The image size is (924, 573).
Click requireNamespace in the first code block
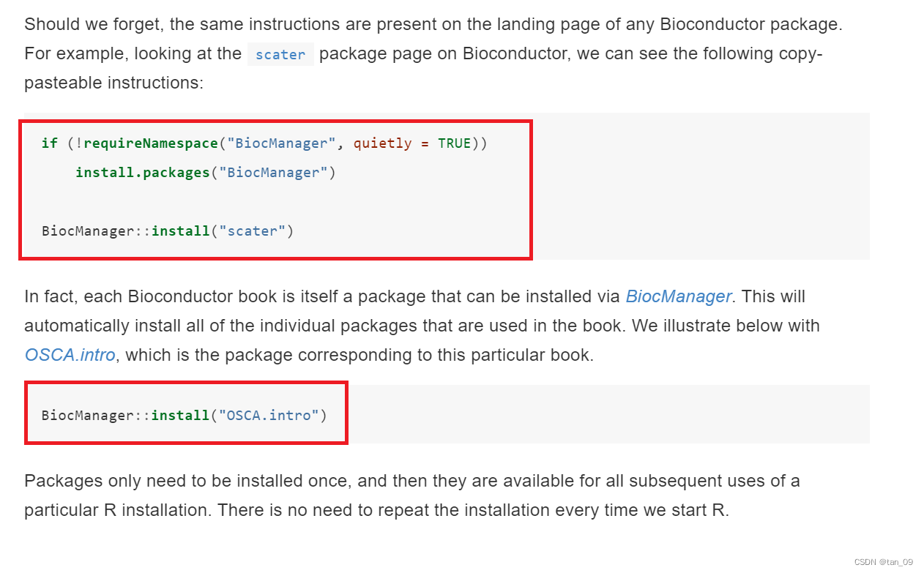[x=150, y=143]
